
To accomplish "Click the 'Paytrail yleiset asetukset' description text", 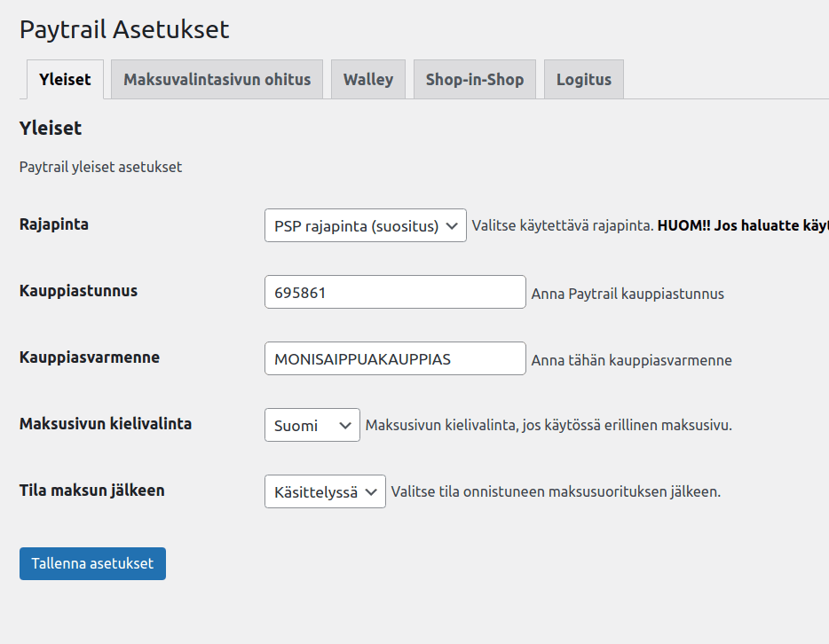I will pos(100,167).
